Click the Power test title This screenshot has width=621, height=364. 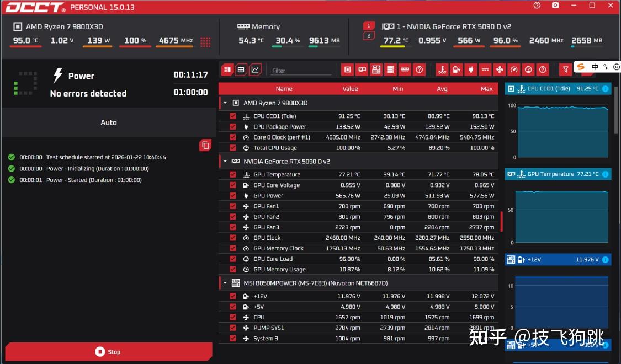[x=81, y=76]
